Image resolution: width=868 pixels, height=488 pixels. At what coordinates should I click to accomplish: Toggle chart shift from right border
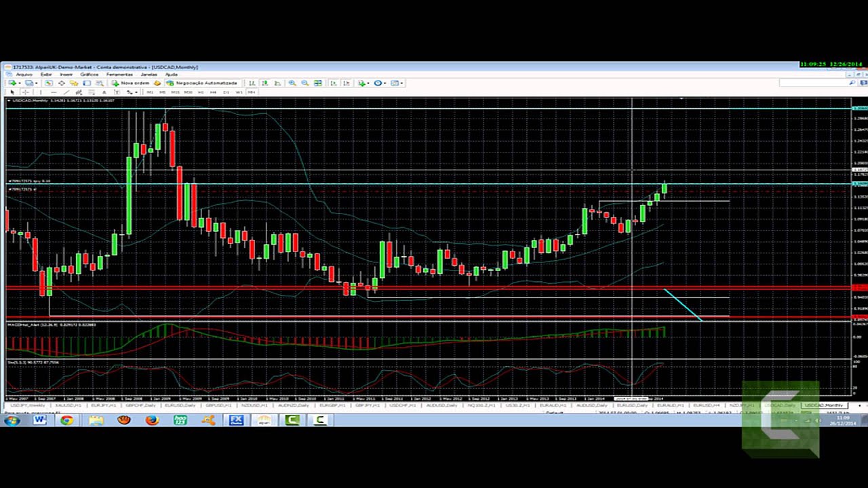click(x=346, y=83)
